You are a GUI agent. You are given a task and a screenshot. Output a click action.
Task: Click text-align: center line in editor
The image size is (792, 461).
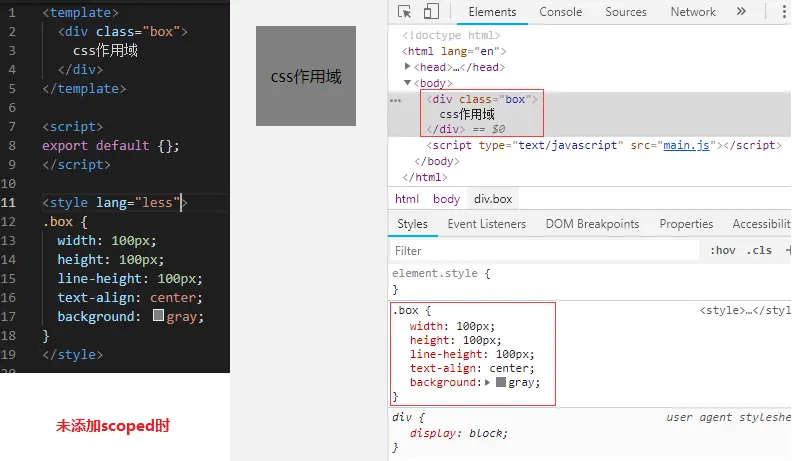point(130,297)
